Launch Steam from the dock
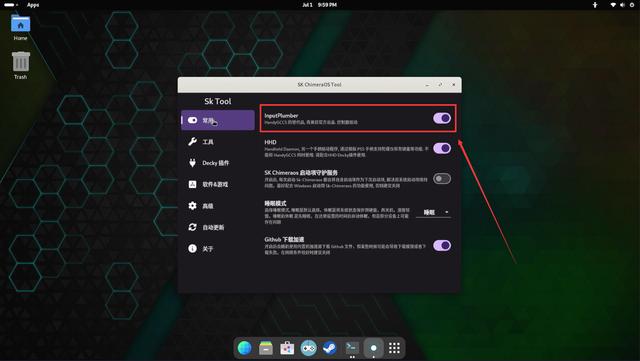The width and height of the screenshot is (640, 361). (x=330, y=348)
